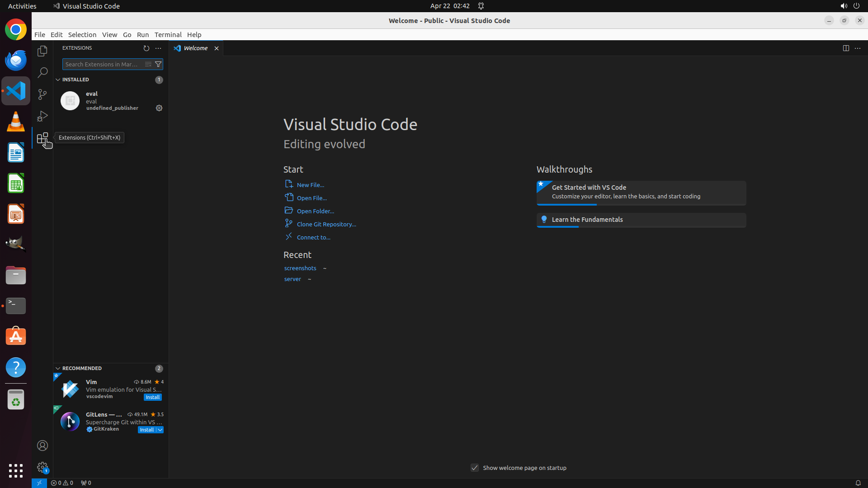Toggle Show welcome page on startup
Screen dimensions: 868x488
pos(475,468)
